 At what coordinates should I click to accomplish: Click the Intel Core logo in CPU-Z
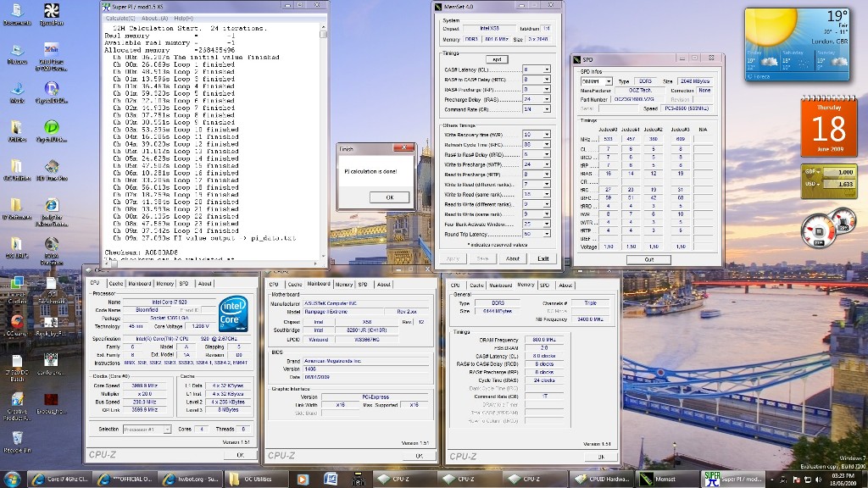click(233, 314)
